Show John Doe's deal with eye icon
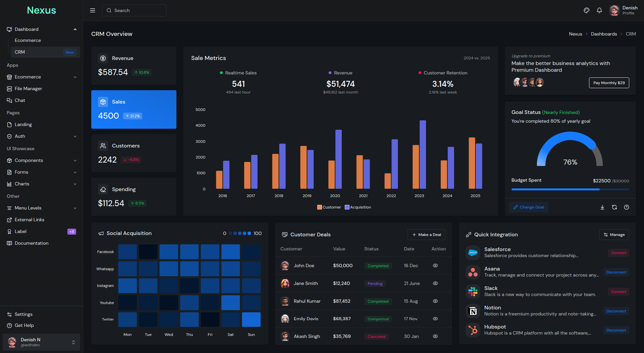The width and height of the screenshot is (644, 353). [x=435, y=266]
